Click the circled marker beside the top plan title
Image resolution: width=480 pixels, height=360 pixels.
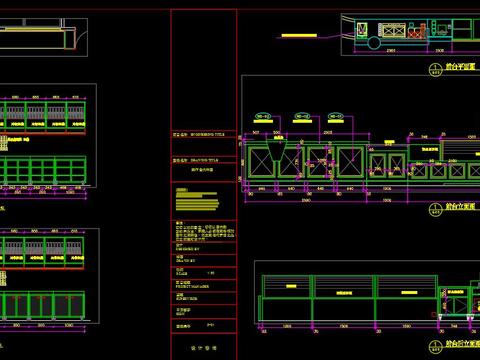tap(435, 70)
